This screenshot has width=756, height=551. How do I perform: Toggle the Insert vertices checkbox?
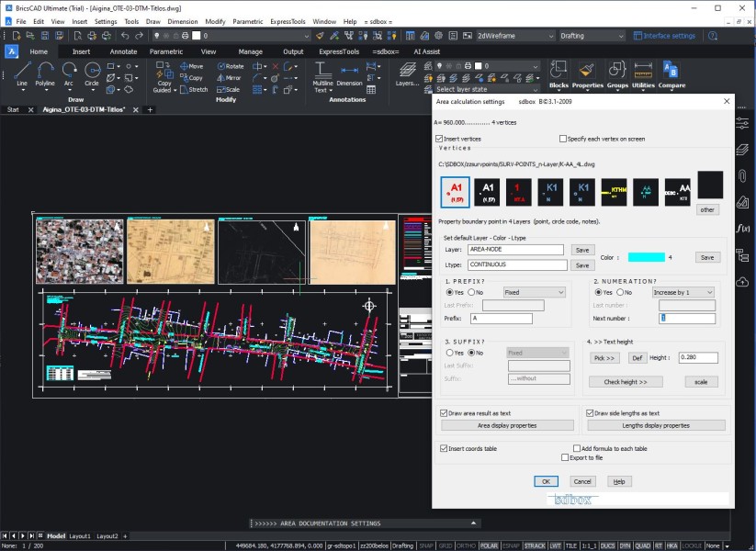point(439,139)
